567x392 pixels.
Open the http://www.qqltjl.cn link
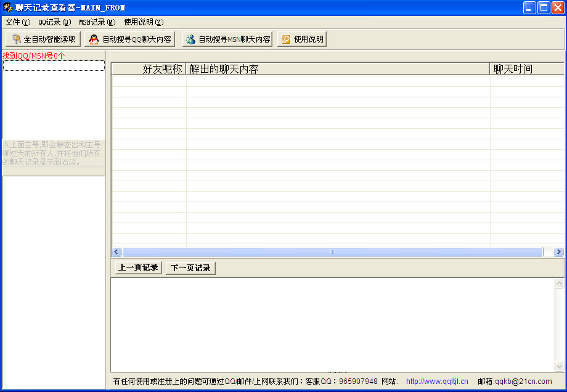pyautogui.click(x=437, y=382)
